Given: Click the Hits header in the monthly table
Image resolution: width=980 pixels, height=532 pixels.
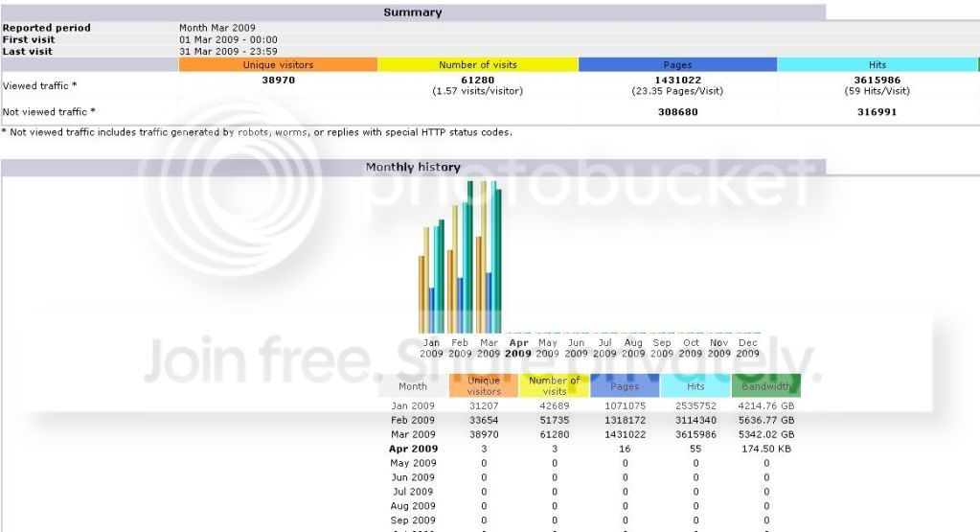Looking at the screenshot, I should [x=695, y=386].
